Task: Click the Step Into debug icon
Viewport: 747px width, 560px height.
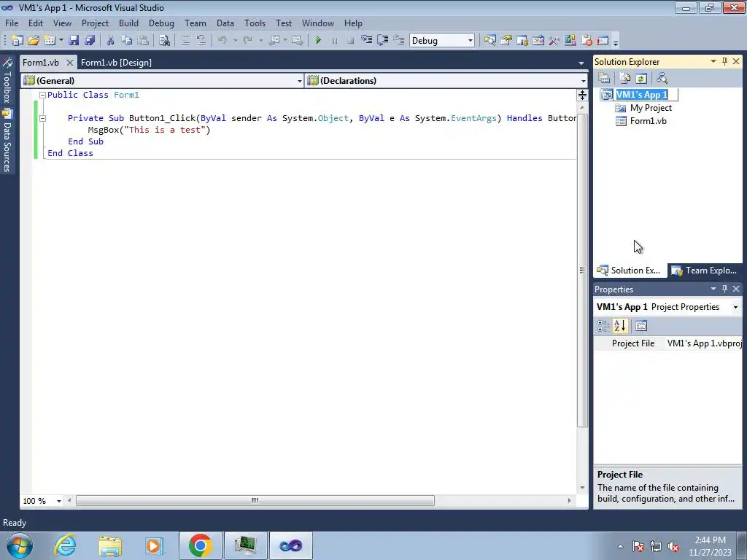Action: 366,41
